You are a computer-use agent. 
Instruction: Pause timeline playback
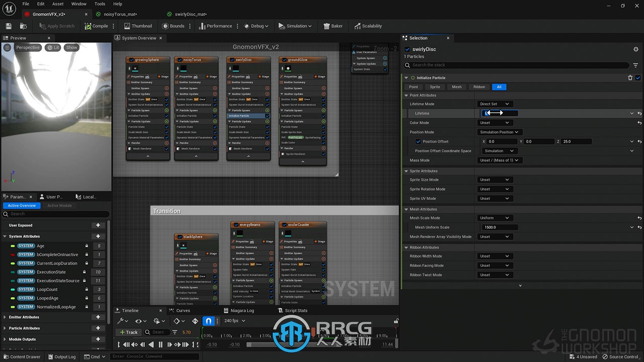tap(160, 344)
